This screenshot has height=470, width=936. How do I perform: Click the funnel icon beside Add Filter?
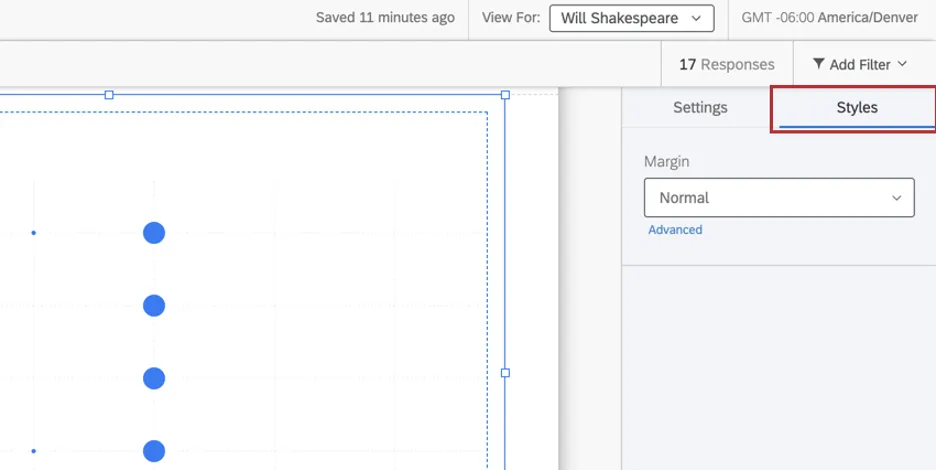(818, 64)
